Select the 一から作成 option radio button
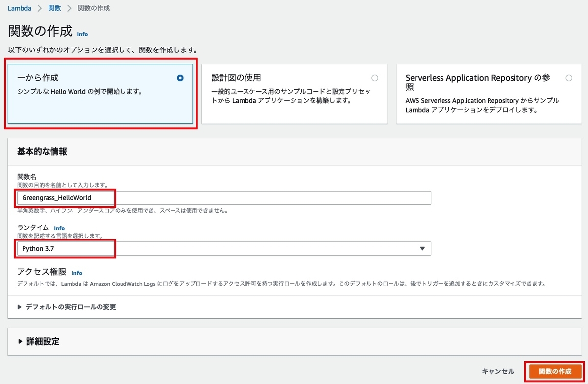Viewport: 588px width, 384px height. click(180, 78)
